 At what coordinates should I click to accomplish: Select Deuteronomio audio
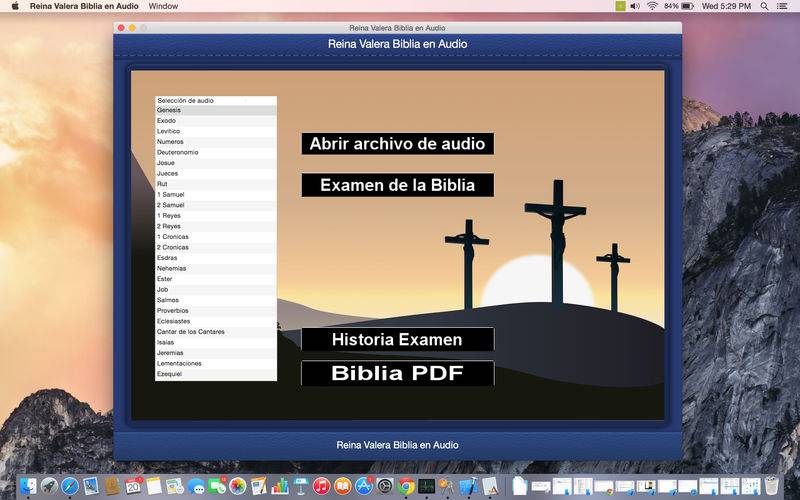[216, 153]
